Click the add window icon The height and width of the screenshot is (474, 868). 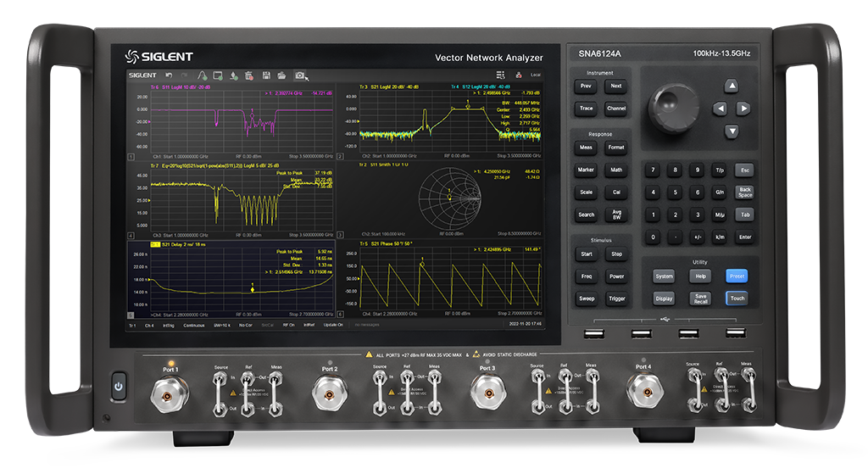pos(218,75)
